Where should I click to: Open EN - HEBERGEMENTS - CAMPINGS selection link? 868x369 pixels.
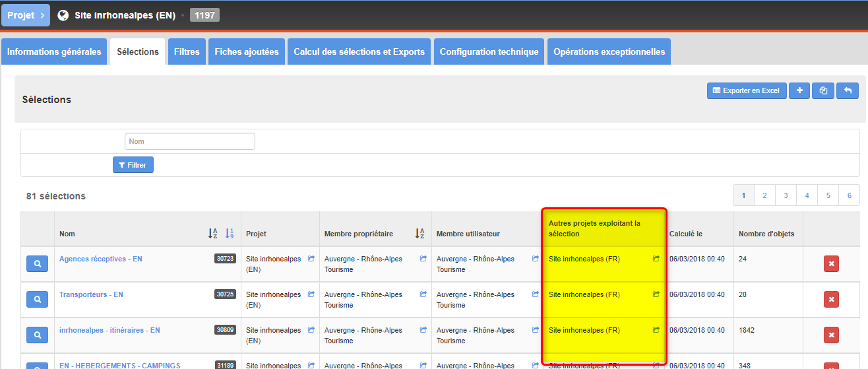(x=120, y=365)
